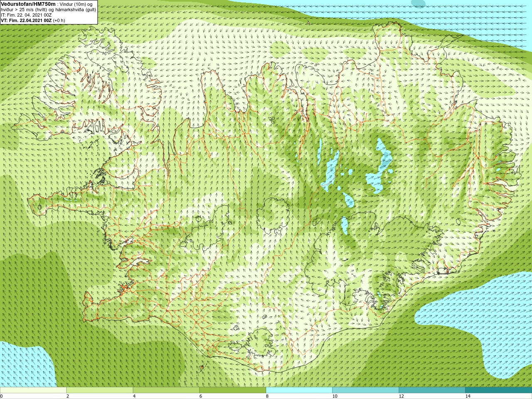The width and height of the screenshot is (532, 399).
Task: Click the scale label '12'
Action: click(x=401, y=396)
